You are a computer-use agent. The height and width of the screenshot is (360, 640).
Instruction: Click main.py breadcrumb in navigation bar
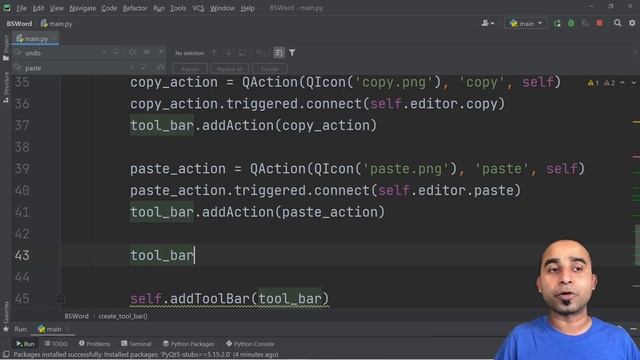click(57, 24)
